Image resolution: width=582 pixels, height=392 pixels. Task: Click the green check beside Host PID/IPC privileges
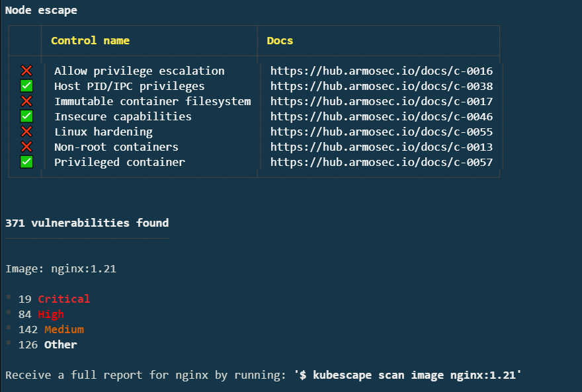tap(26, 86)
